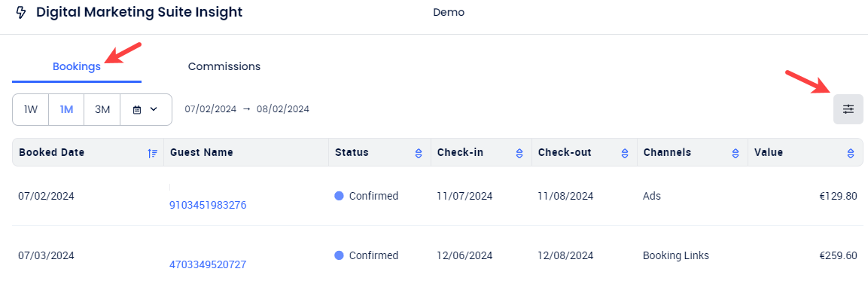
Task: Sort the Check-out column
Action: [x=624, y=153]
